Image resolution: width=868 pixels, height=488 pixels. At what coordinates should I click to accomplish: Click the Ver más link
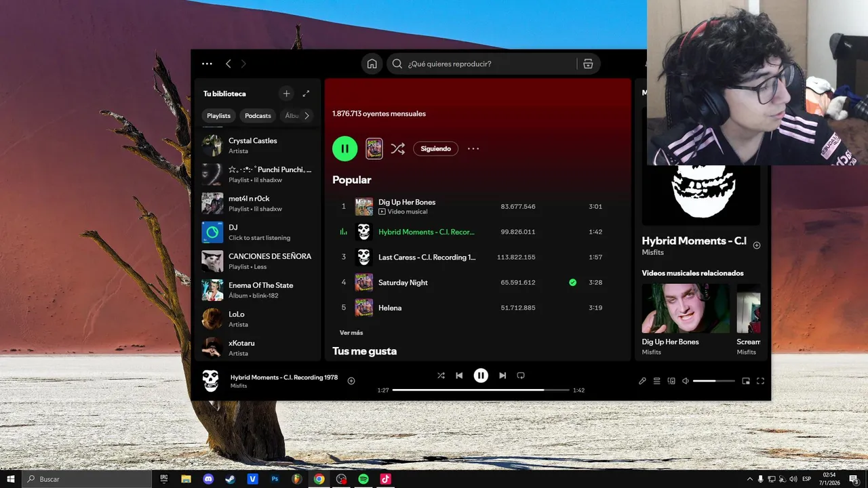351,333
